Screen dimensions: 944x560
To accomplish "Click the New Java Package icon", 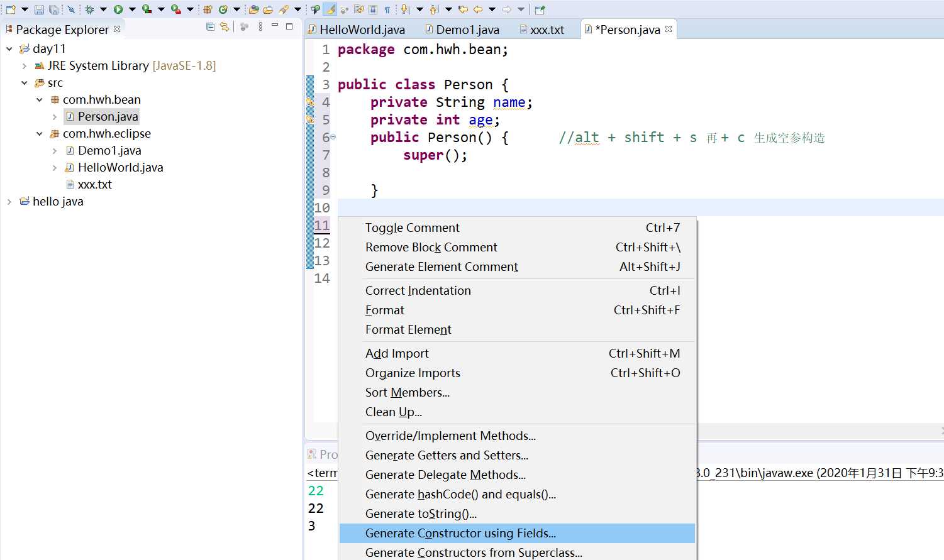I will click(207, 9).
